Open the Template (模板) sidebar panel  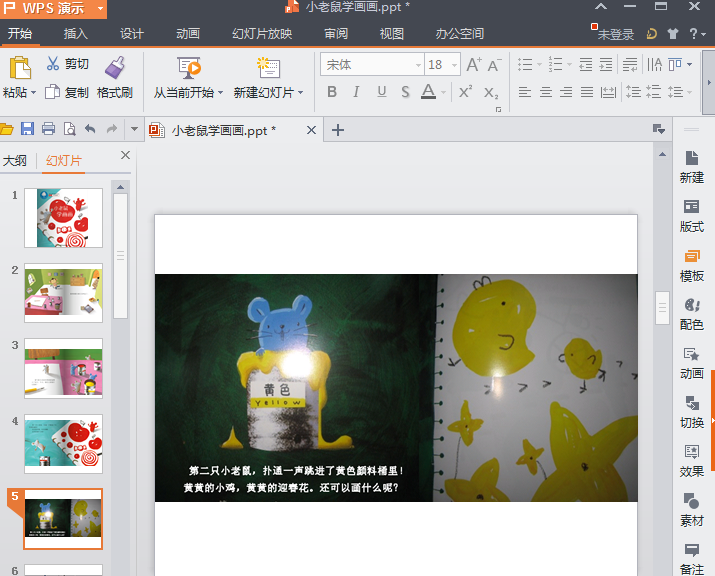click(692, 265)
